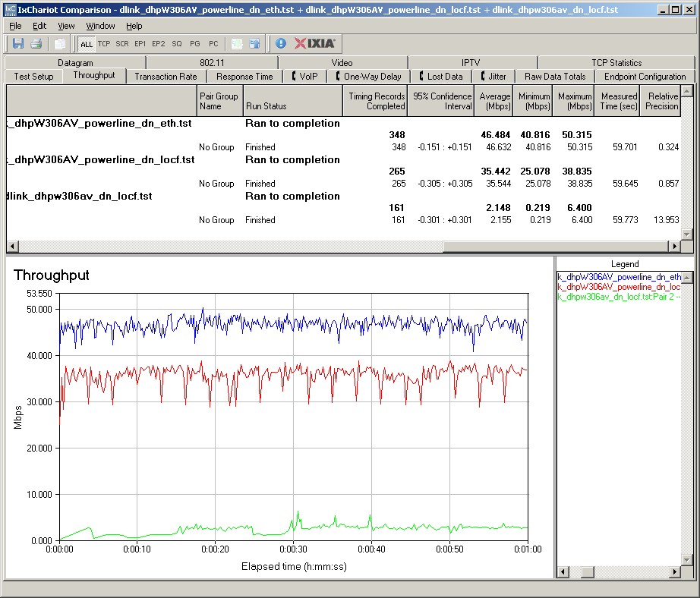Click the green expand-groups toolbar icon
700x598 pixels.
(x=237, y=44)
